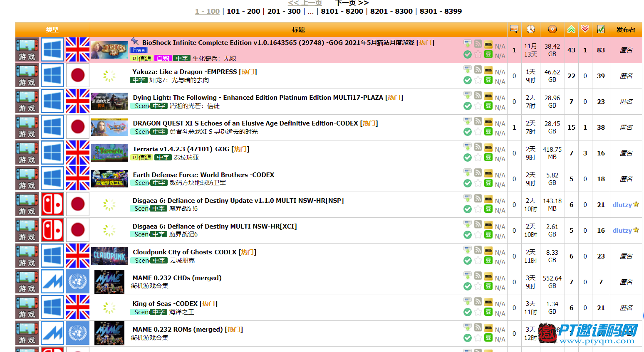This screenshot has height=352, width=644.
Task: Sort by size using the orange disc header icon
Action: click(x=552, y=29)
